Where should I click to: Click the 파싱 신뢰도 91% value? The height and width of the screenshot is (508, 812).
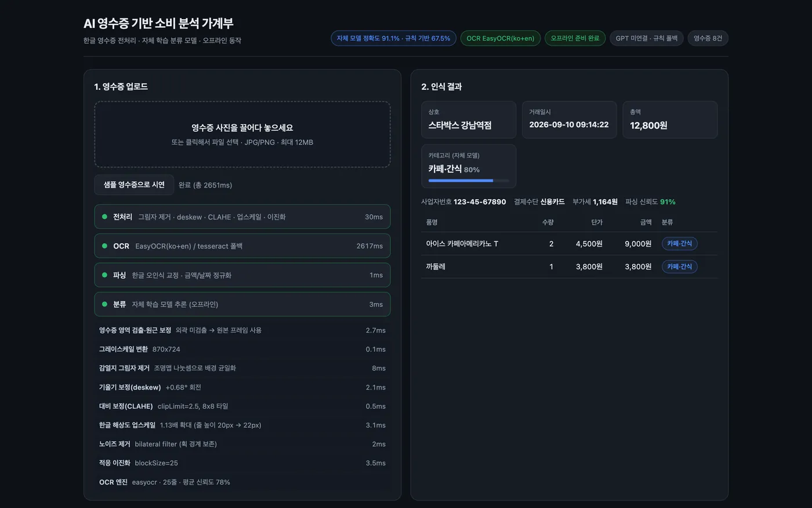(668, 201)
